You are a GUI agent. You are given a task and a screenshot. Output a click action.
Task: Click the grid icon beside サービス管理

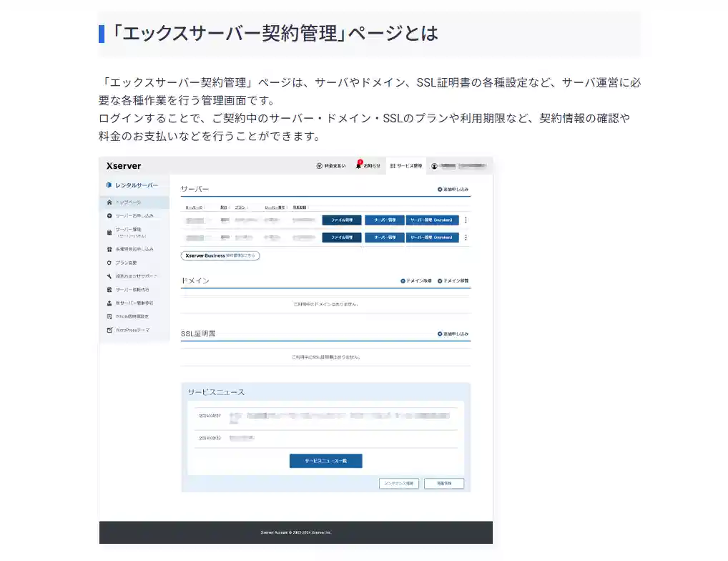pyautogui.click(x=393, y=166)
